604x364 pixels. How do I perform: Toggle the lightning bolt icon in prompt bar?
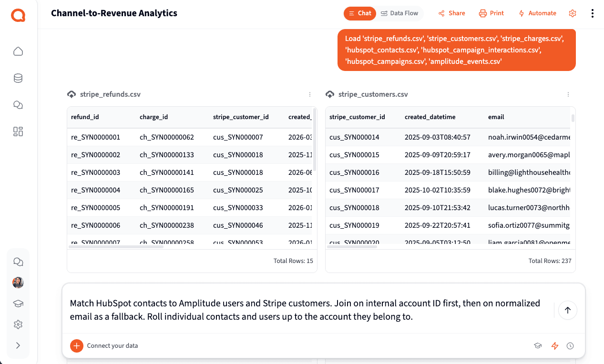554,346
